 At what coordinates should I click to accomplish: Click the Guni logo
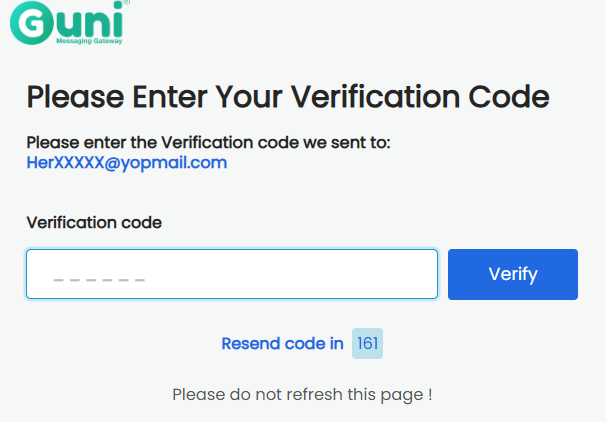[x=70, y=22]
